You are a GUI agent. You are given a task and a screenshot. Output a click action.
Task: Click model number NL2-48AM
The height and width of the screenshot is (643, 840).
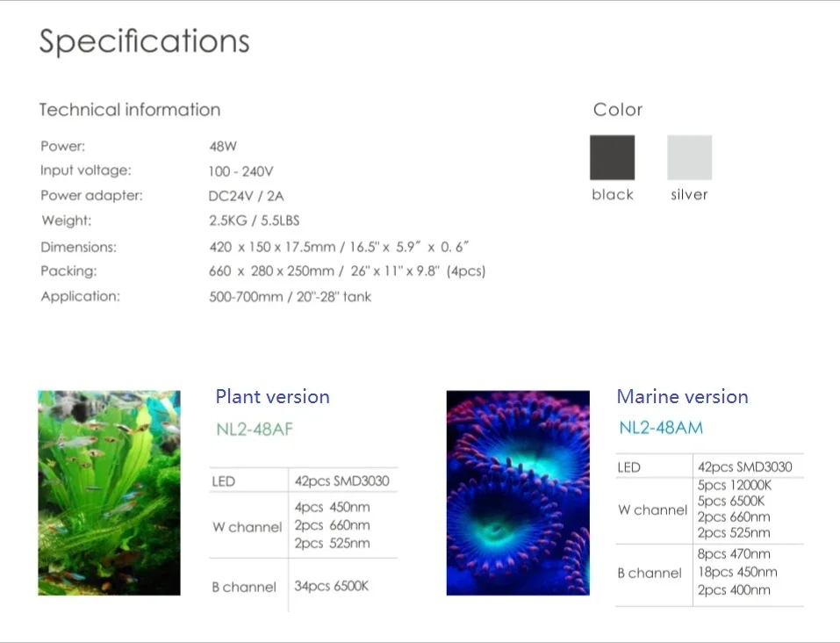(661, 428)
